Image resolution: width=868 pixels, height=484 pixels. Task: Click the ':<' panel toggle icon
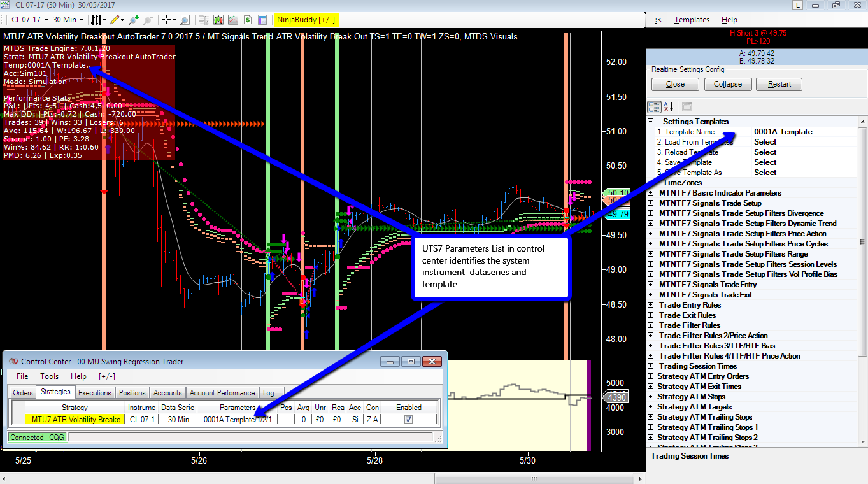657,20
